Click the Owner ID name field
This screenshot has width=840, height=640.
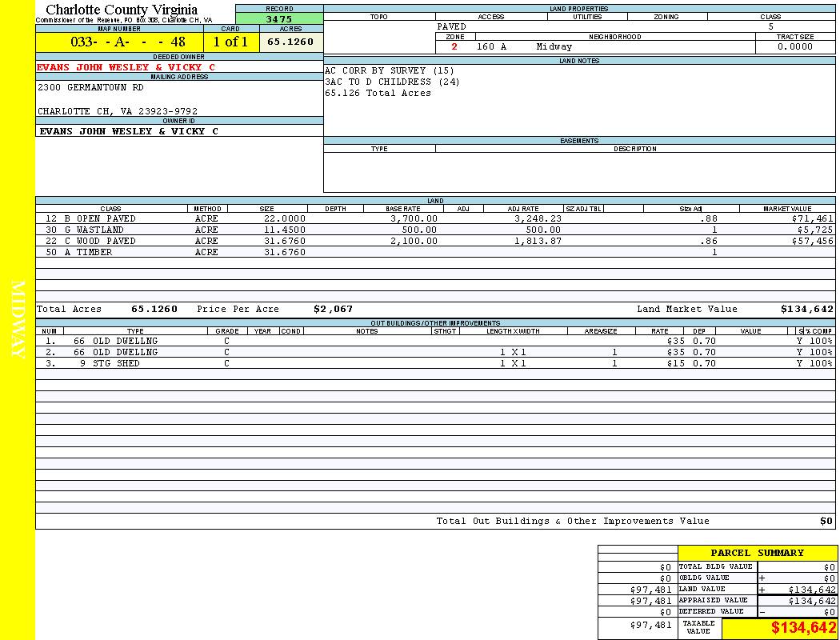tap(128, 131)
